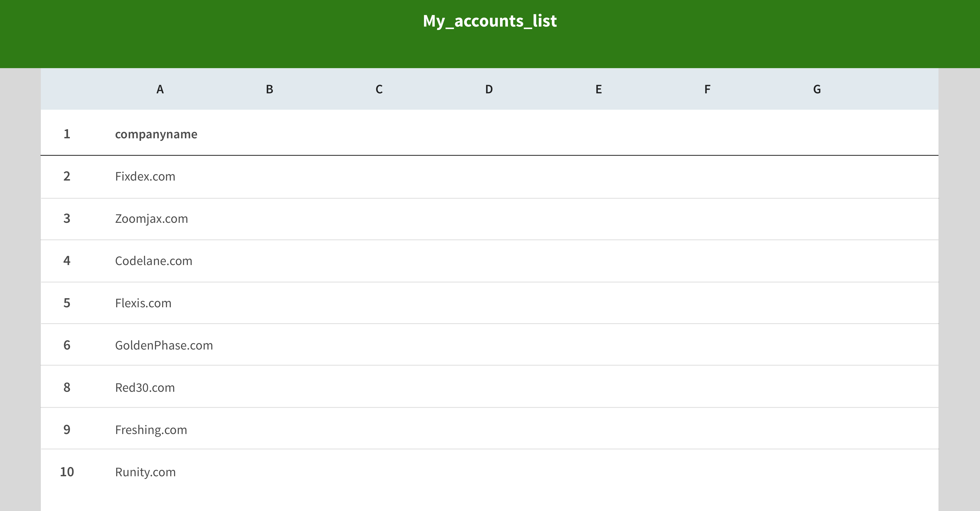Click the GoldenPhase.com cell

click(164, 345)
